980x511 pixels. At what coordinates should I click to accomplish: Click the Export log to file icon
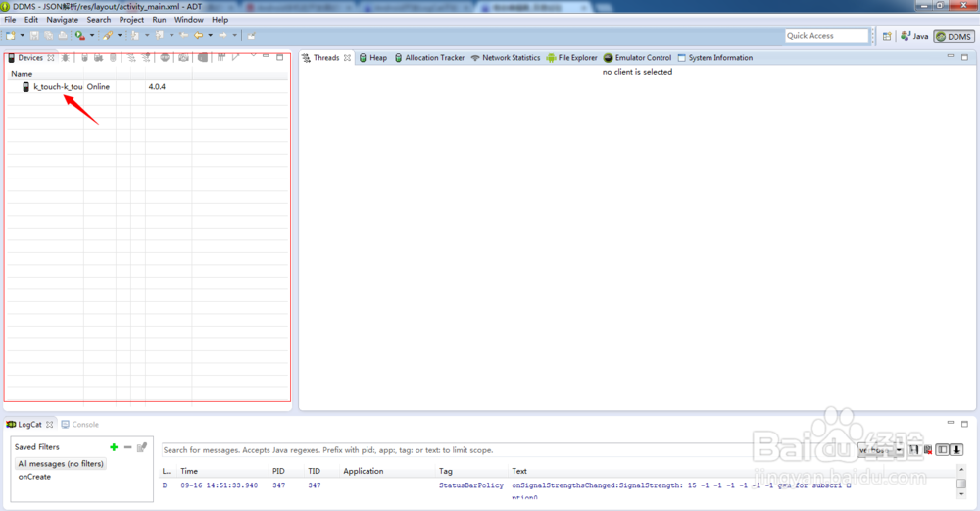point(913,450)
